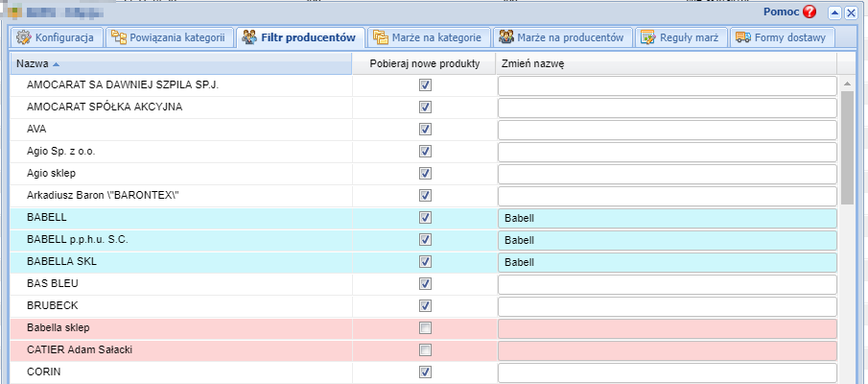Viewport: 868px width, 384px height.
Task: Click the collapse window arrow icon
Action: pos(834,12)
